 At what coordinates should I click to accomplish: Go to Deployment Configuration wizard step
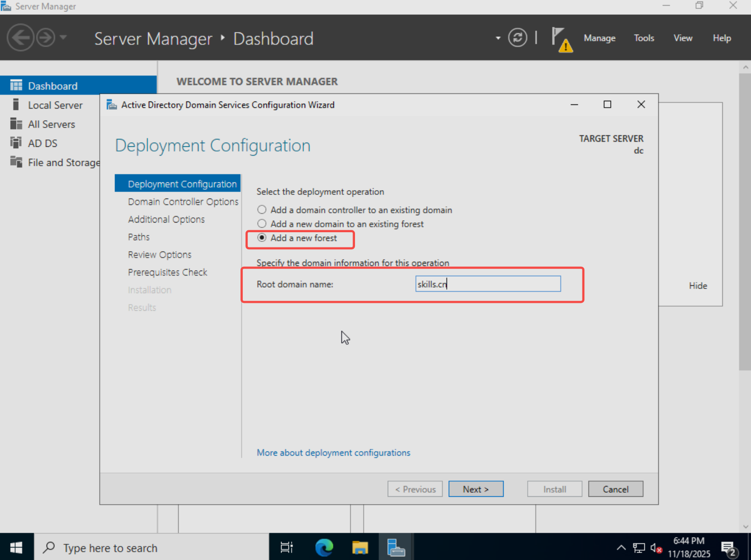coord(178,184)
